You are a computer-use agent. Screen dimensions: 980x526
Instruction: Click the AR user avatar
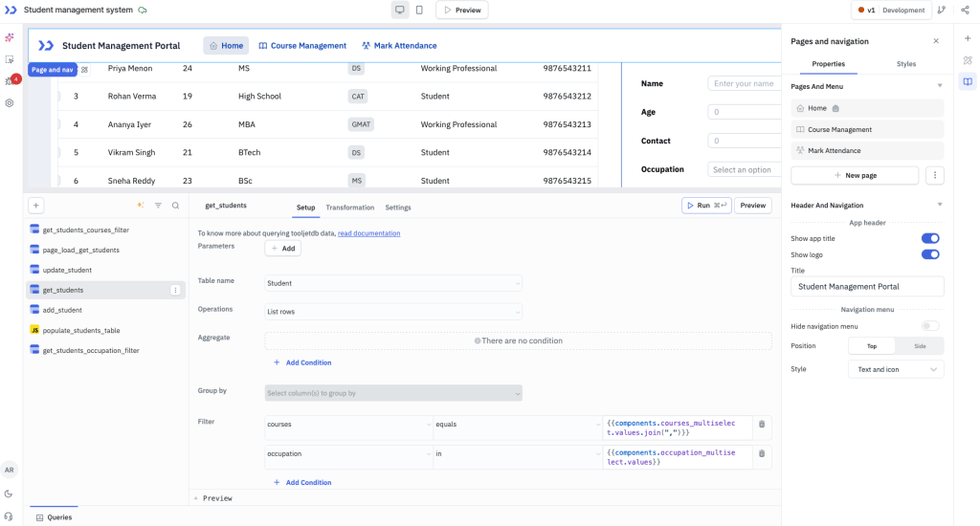coord(10,470)
